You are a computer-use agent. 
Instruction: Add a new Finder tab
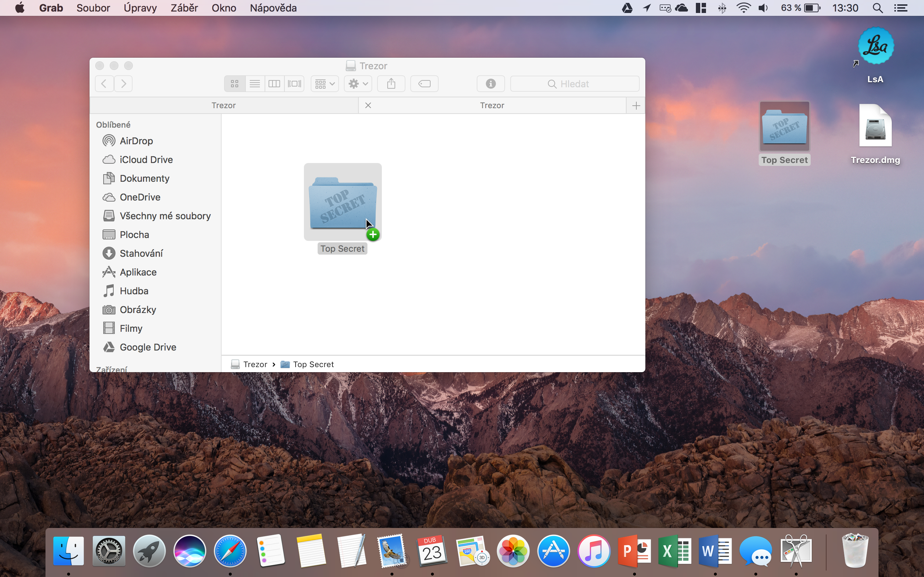coord(636,105)
